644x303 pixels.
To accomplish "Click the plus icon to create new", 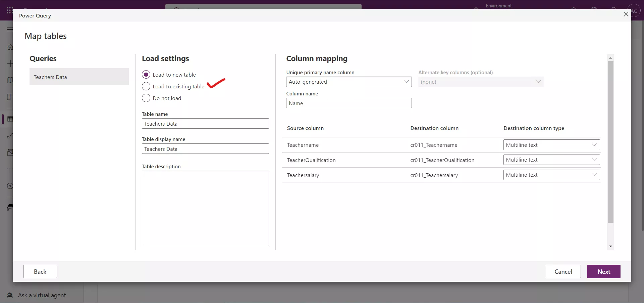I will pyautogui.click(x=10, y=64).
